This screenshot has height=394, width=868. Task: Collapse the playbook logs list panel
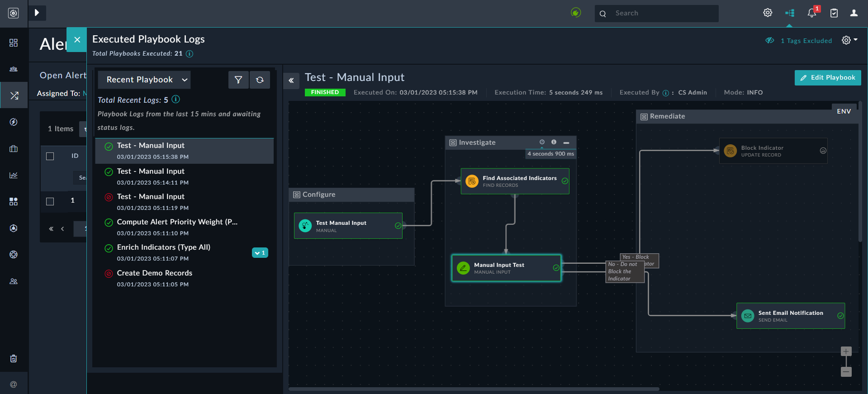coord(291,81)
